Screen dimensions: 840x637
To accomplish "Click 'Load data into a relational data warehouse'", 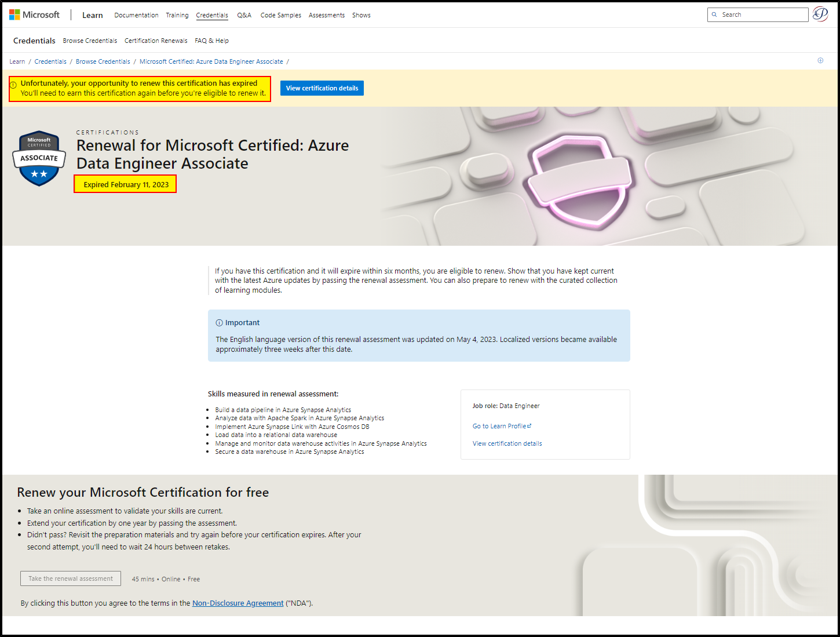I will (x=276, y=435).
